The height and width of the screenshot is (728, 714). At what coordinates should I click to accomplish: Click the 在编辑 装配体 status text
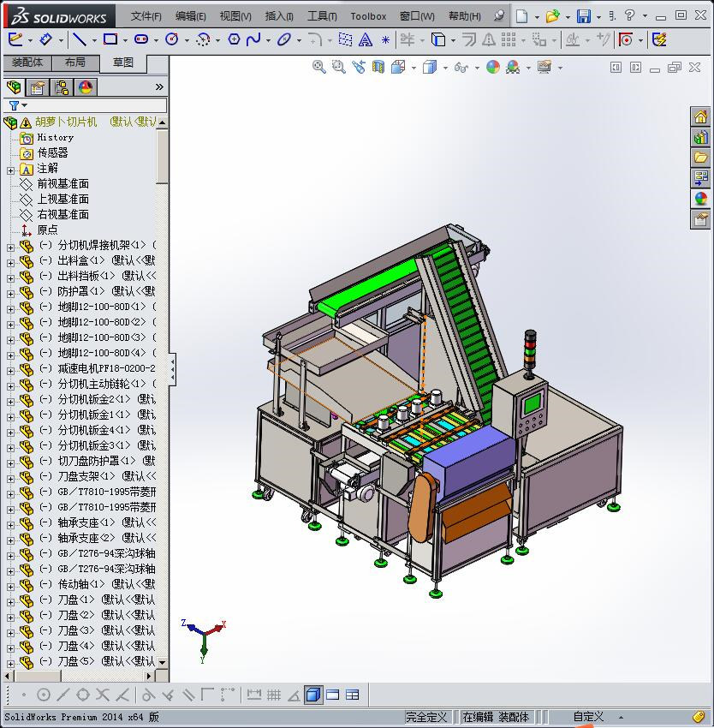496,717
